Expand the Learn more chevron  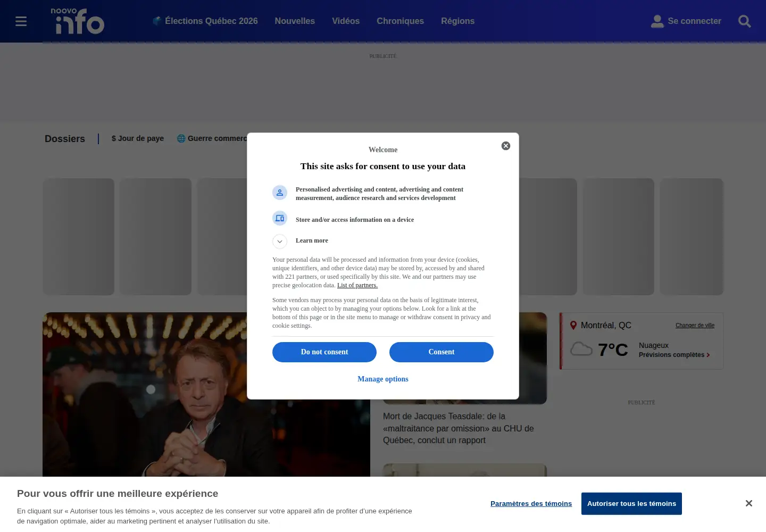pos(280,242)
